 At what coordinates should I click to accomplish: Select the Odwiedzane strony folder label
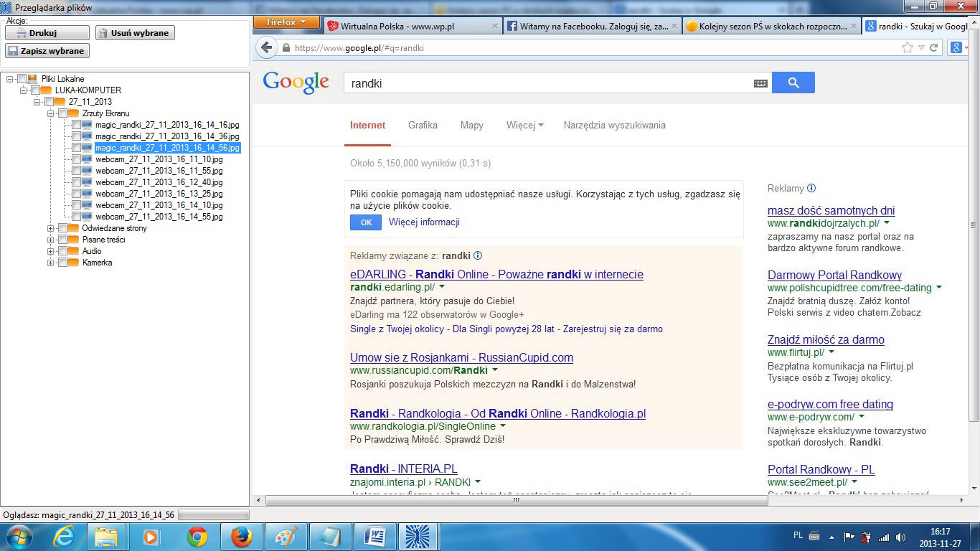(x=114, y=228)
